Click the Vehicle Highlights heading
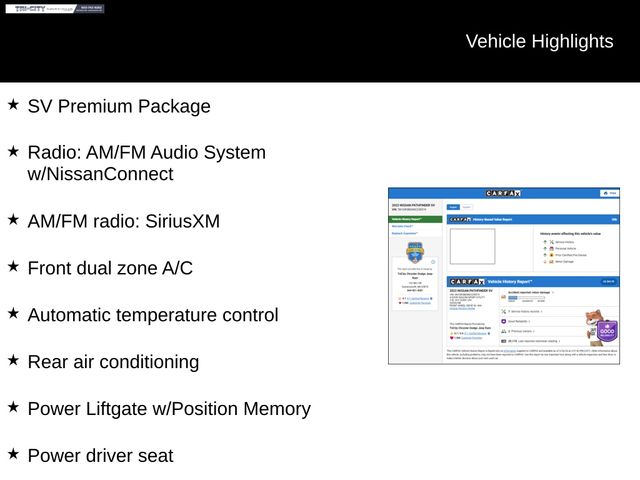 (x=539, y=41)
